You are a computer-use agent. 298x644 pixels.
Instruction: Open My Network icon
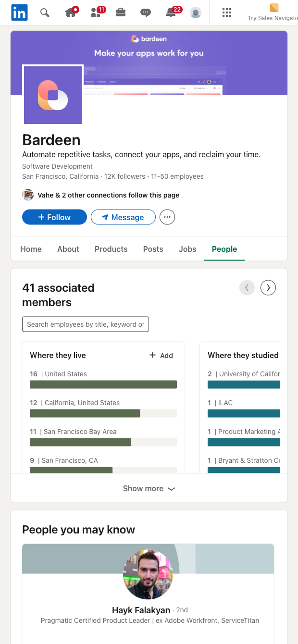tap(97, 12)
